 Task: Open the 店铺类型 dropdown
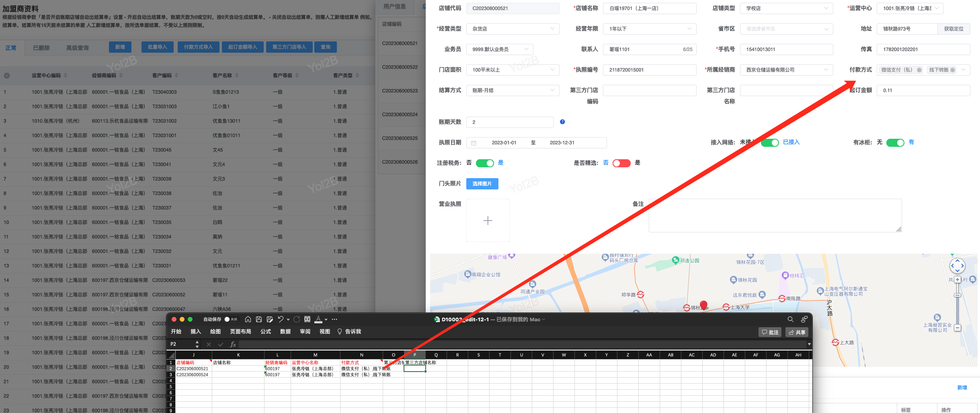coord(787,8)
